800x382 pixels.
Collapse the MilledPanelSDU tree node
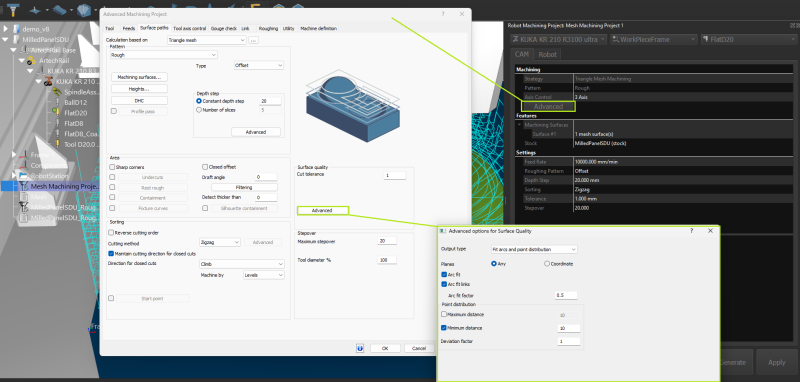6,40
